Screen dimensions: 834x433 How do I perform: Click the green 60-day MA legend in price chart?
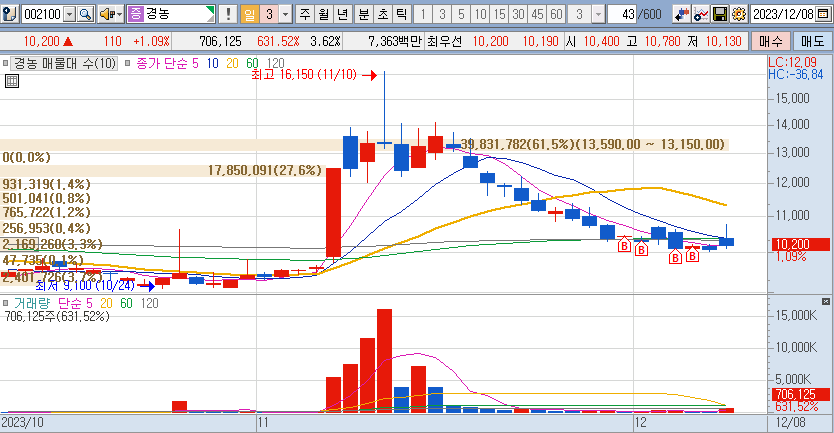pyautogui.click(x=252, y=63)
